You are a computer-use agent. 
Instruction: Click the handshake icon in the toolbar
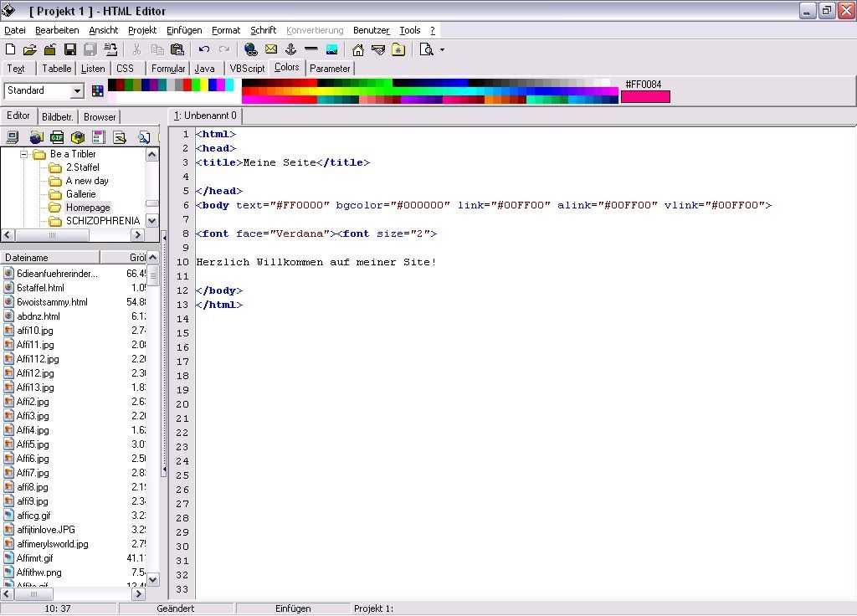click(x=378, y=49)
